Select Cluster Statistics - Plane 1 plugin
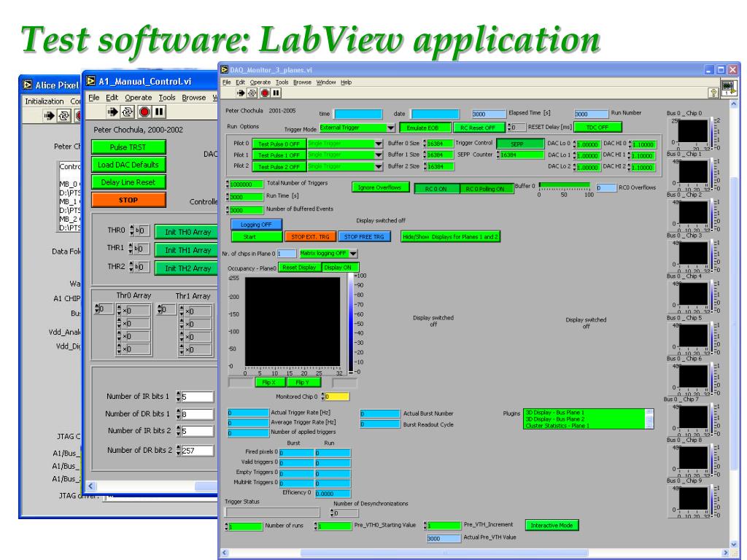 click(584, 426)
